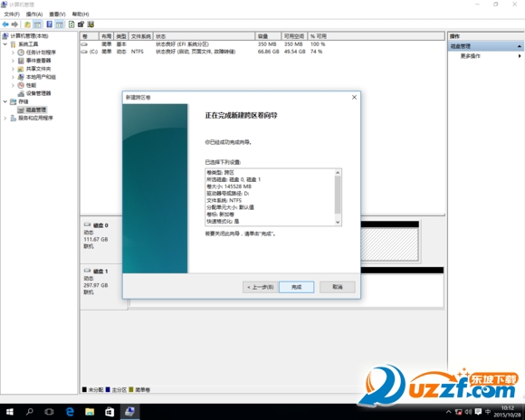525x420 pixels.
Task: Click the 容量 column header
Action: pyautogui.click(x=268, y=36)
